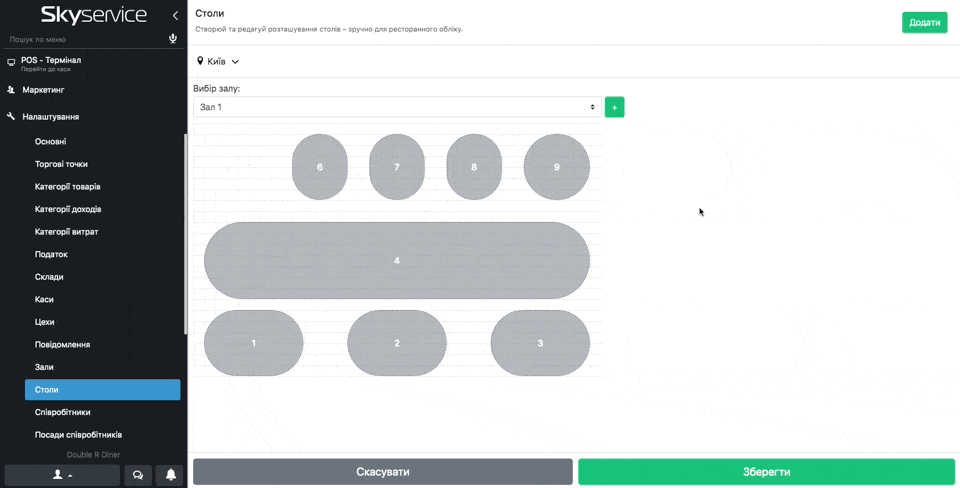Open the chat messages icon
The height and width of the screenshot is (488, 960).
pyautogui.click(x=138, y=475)
